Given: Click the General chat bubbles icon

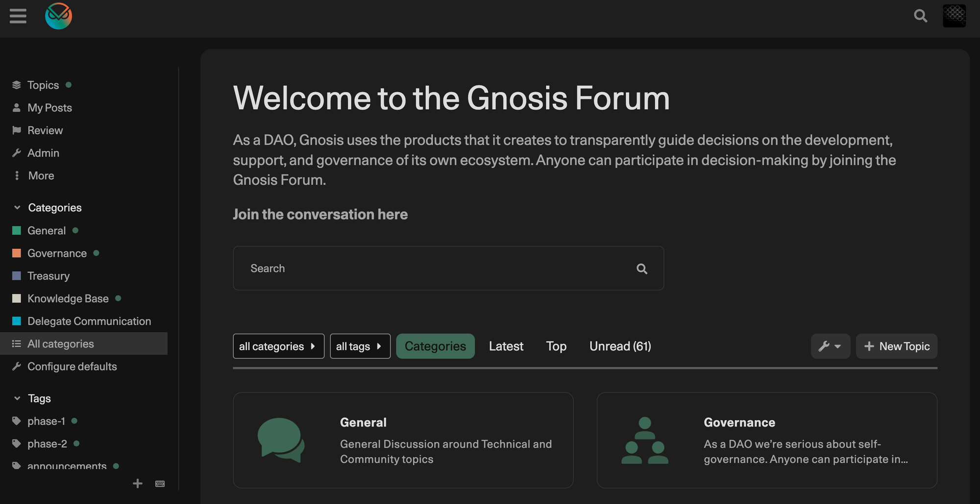Looking at the screenshot, I should (281, 440).
